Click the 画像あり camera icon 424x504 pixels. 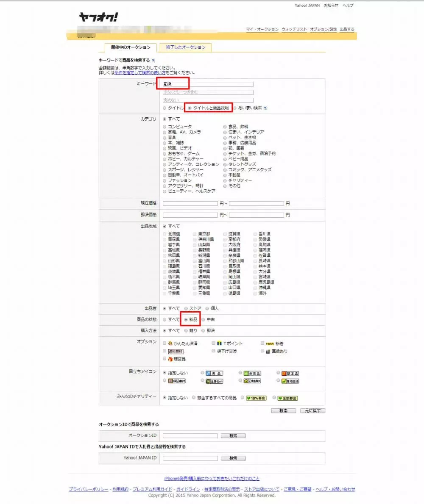point(268,352)
